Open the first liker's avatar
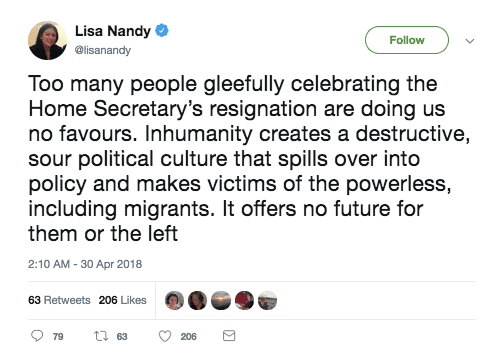 pos(174,300)
